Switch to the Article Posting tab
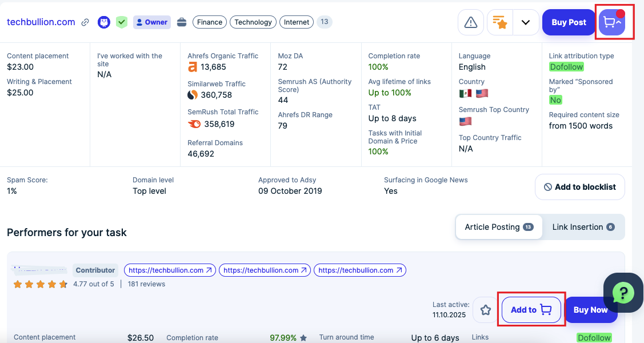 498,227
